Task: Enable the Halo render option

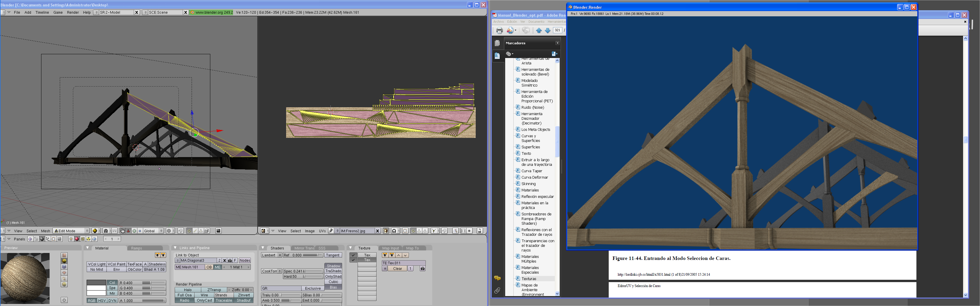Action: (188, 290)
